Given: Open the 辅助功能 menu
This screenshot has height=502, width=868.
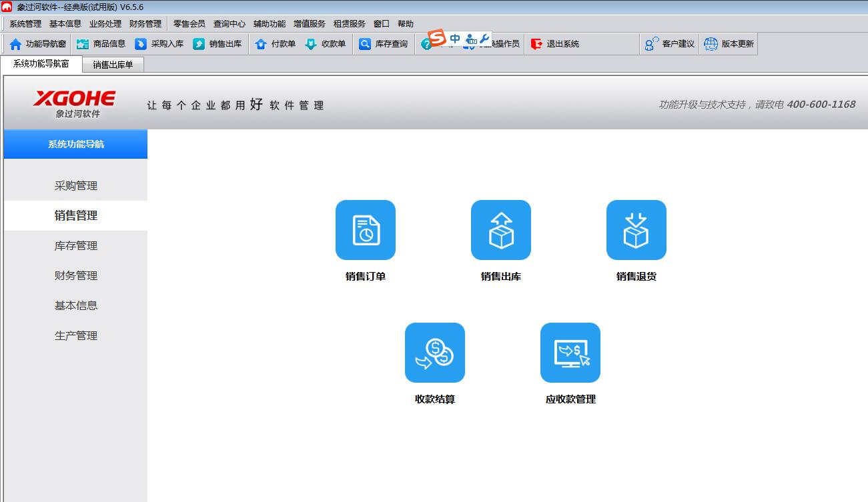Looking at the screenshot, I should coord(270,23).
